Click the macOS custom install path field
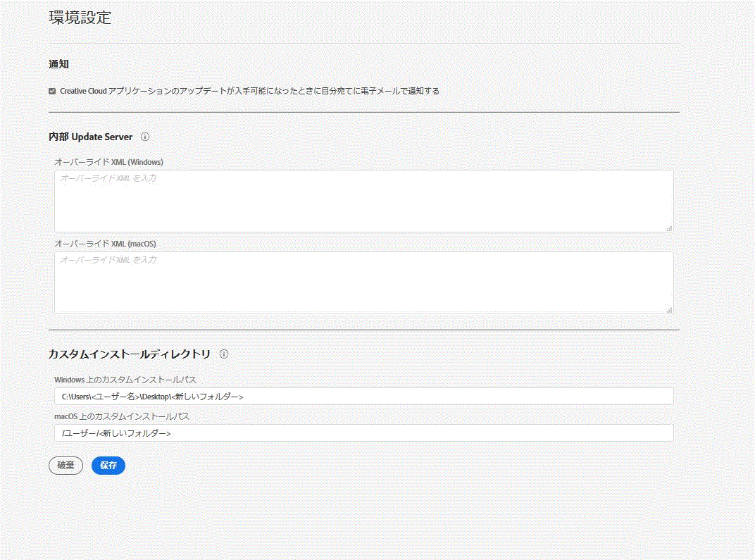The image size is (755, 560). click(363, 433)
